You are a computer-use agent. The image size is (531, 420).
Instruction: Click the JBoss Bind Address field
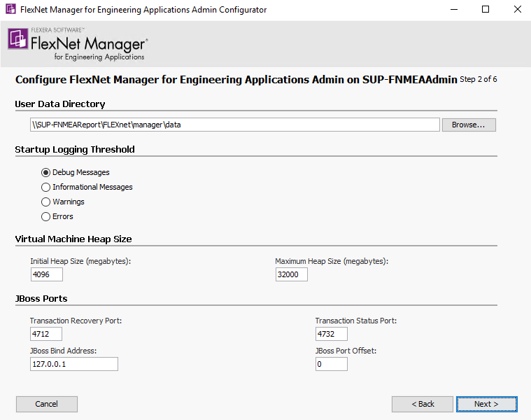74,364
